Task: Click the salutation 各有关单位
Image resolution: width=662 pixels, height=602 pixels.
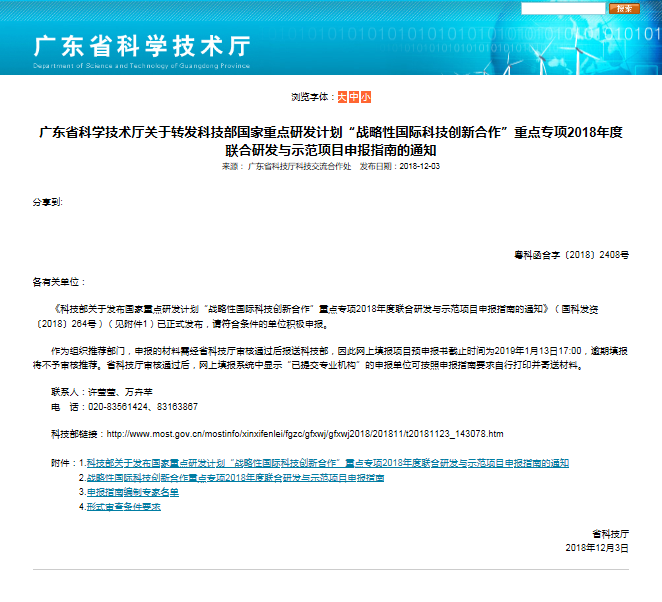Action: coord(59,282)
